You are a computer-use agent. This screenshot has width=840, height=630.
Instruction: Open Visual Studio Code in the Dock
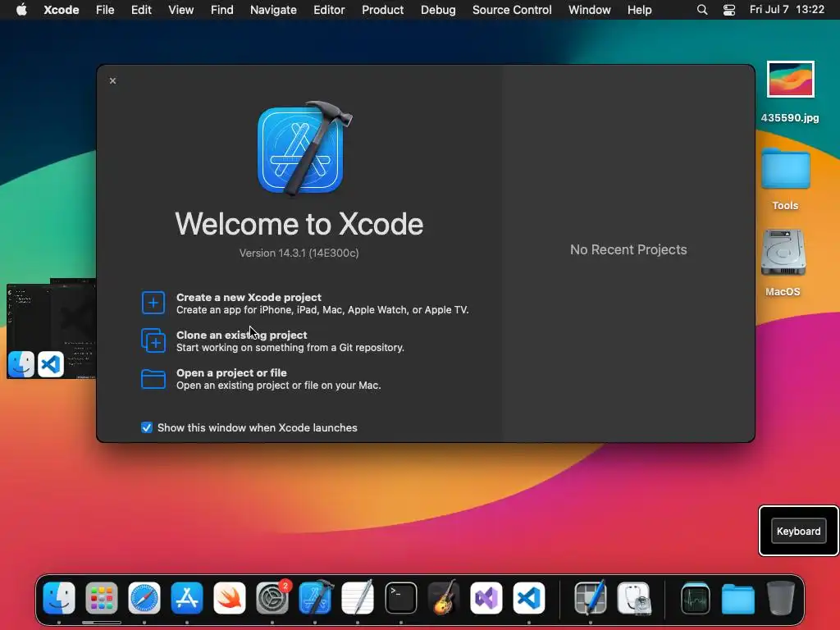click(x=529, y=598)
